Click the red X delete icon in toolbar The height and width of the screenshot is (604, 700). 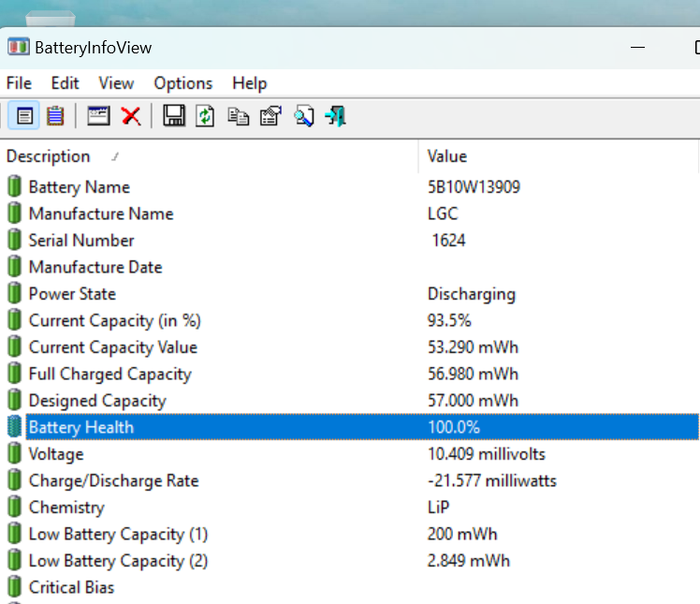tap(131, 116)
